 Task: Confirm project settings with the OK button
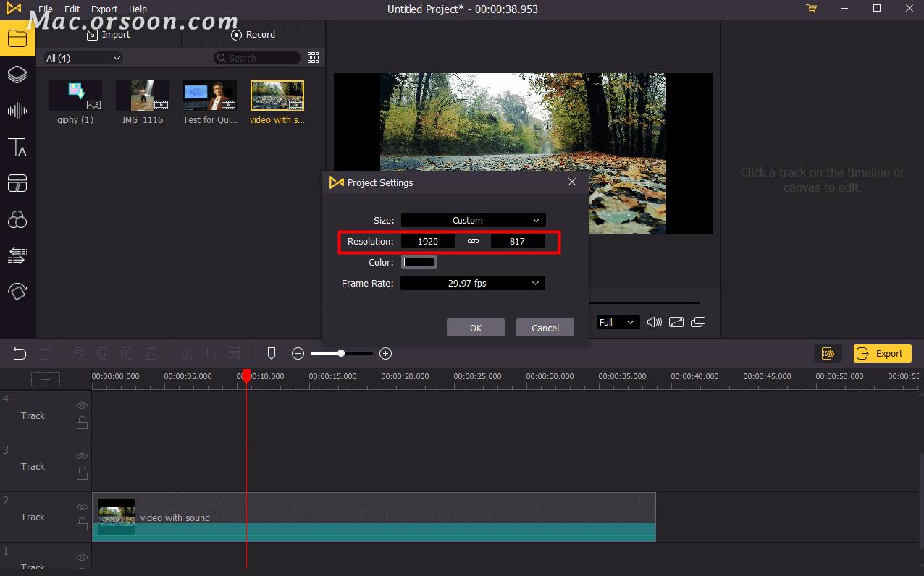tap(475, 327)
